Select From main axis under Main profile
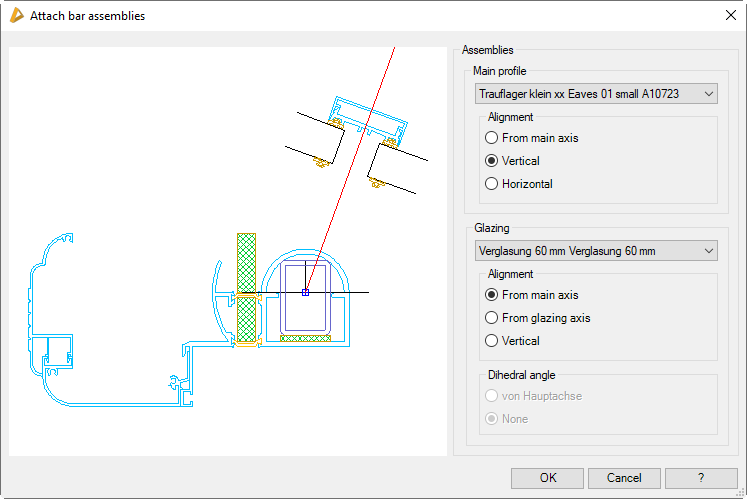The image size is (747, 499). point(491,138)
